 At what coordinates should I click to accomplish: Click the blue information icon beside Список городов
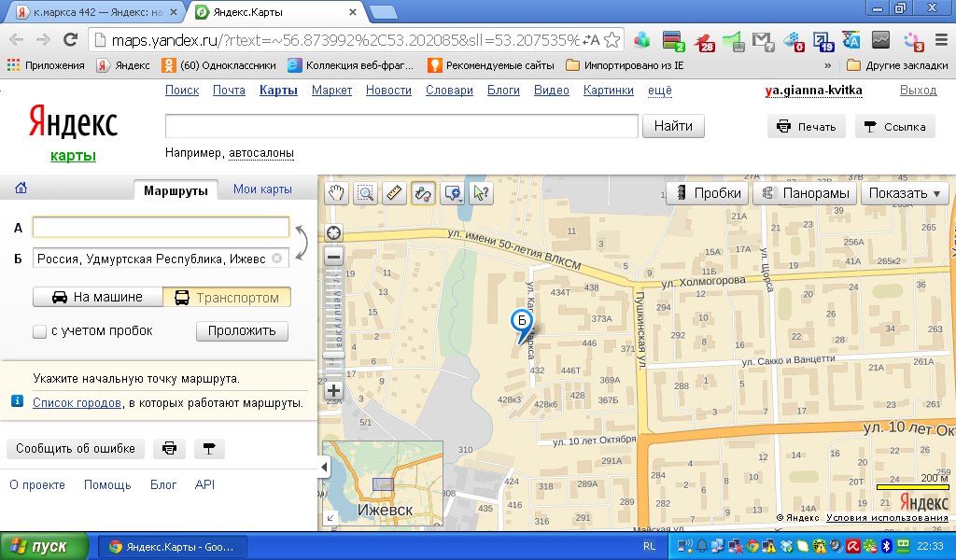click(18, 401)
